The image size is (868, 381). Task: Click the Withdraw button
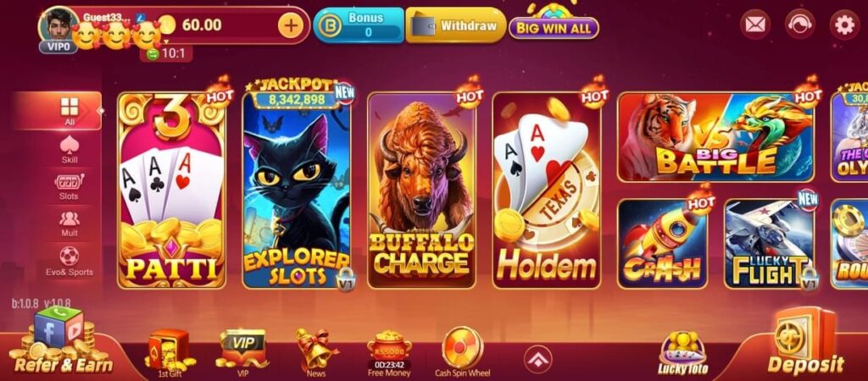click(x=455, y=25)
